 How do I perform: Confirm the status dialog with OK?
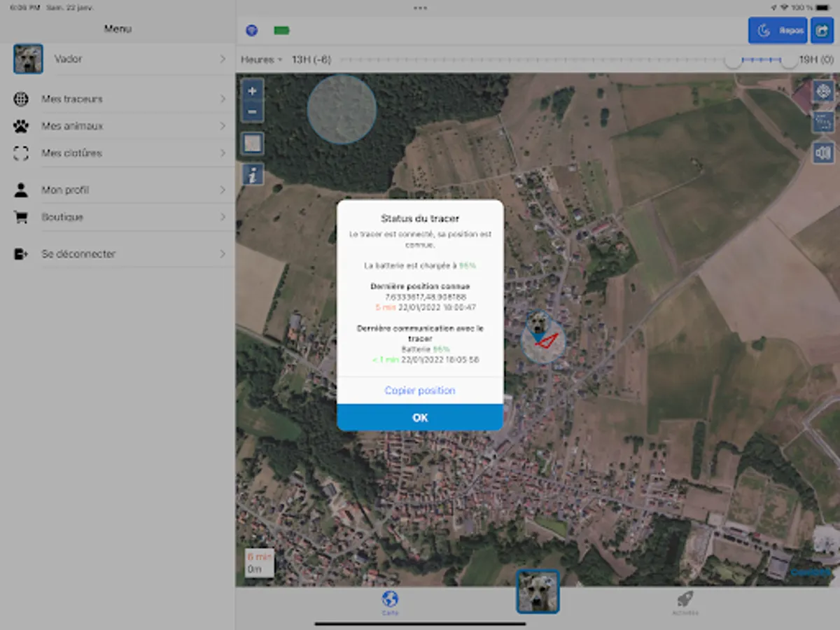point(420,417)
